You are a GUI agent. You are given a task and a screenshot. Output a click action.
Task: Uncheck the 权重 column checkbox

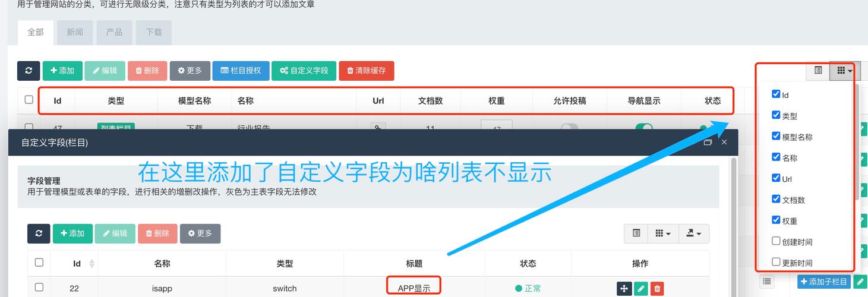coord(776,220)
